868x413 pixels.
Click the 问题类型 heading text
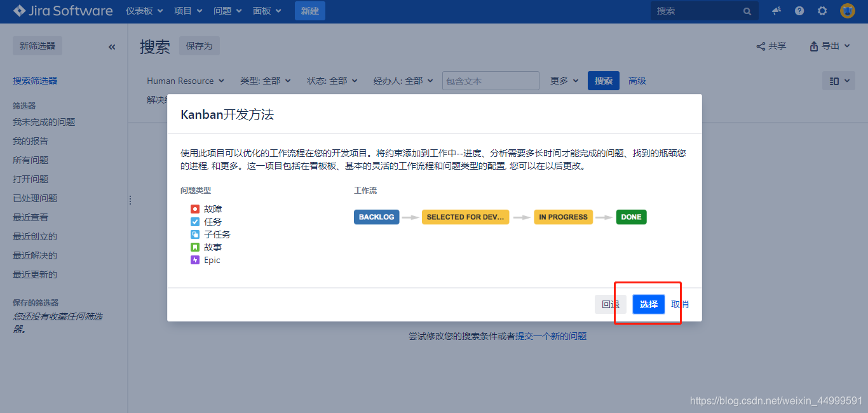(196, 191)
